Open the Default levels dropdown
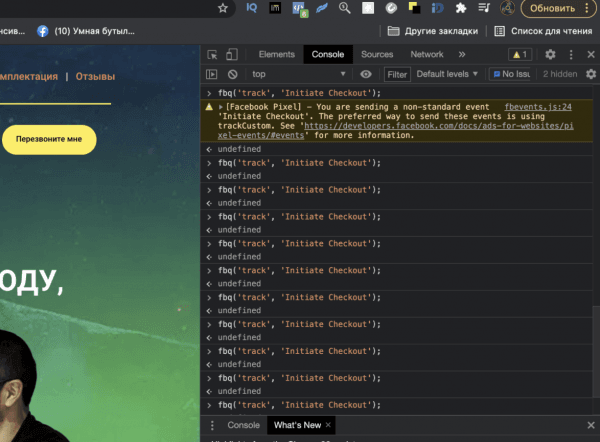Image resolution: width=600 pixels, height=442 pixels. [446, 74]
